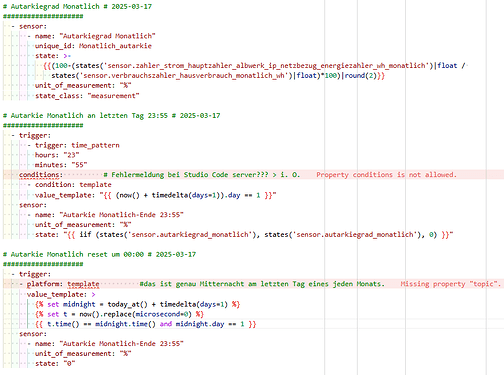Click the first '- sensor:' line at top
Viewport: 504px width, 375px height.
[x=29, y=26]
